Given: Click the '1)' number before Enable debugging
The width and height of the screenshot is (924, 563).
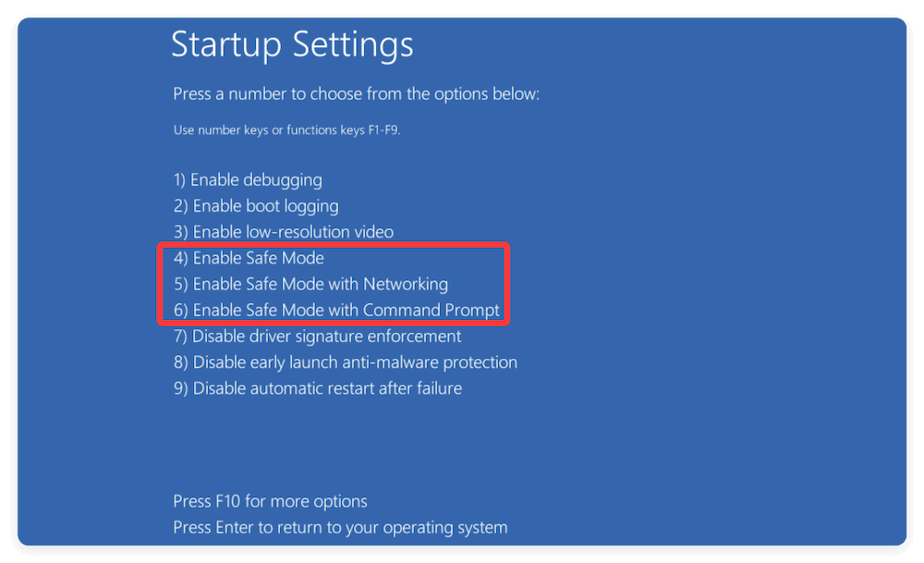Looking at the screenshot, I should pyautogui.click(x=180, y=180).
